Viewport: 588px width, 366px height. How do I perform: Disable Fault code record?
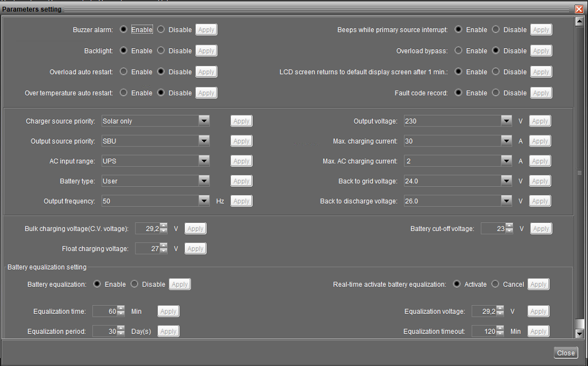496,93
